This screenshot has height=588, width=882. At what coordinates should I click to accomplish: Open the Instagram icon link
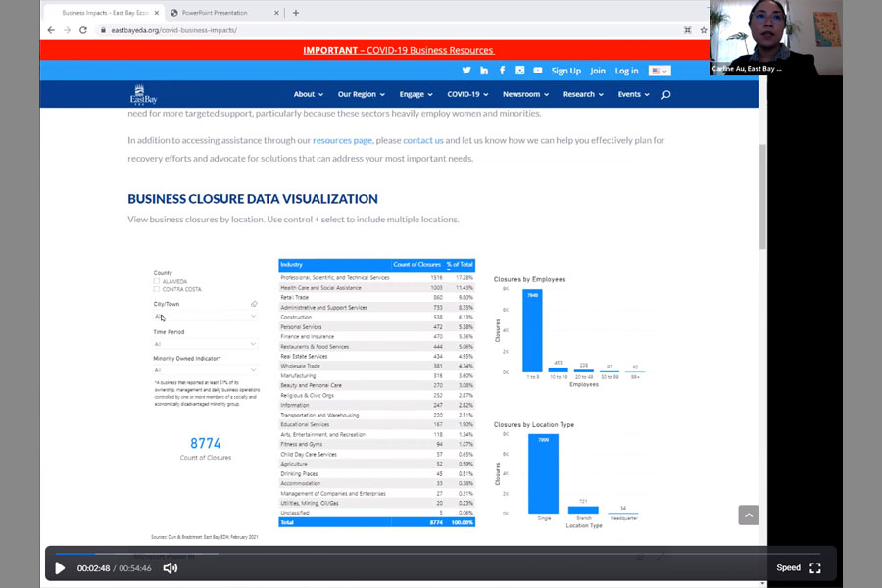coord(520,71)
